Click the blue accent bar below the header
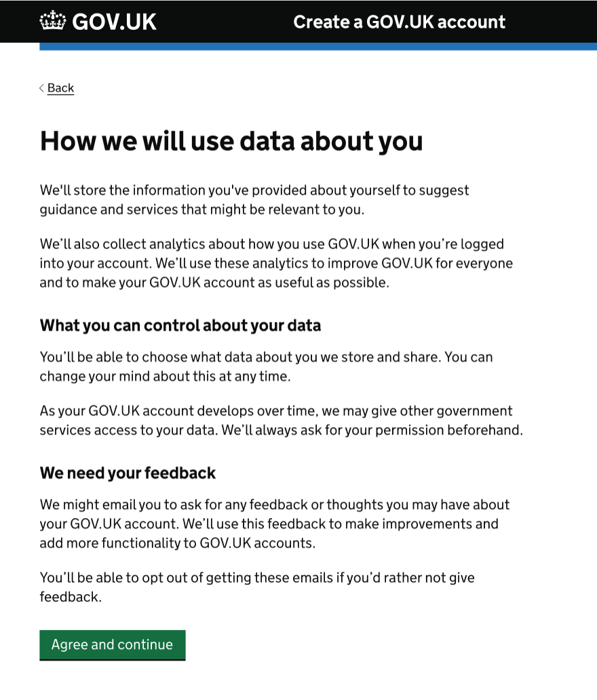 click(x=319, y=45)
